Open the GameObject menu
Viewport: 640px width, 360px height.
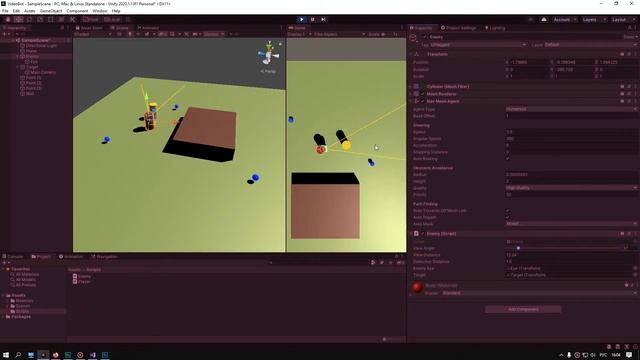coord(51,11)
